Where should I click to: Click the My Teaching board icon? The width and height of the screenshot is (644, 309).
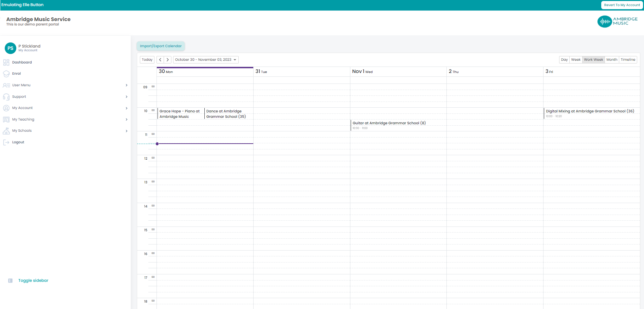pyautogui.click(x=6, y=120)
